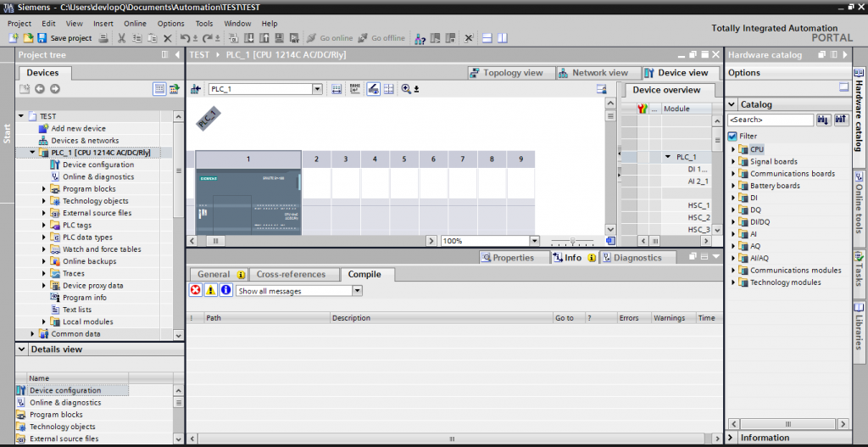The width and height of the screenshot is (868, 447).
Task: Expand the CPU catalog folder
Action: tap(733, 149)
